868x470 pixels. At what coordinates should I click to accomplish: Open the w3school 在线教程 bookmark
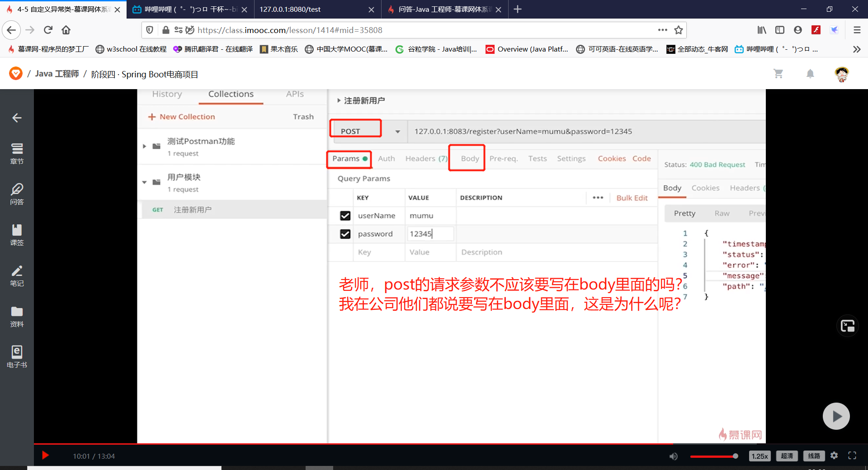[131, 49]
